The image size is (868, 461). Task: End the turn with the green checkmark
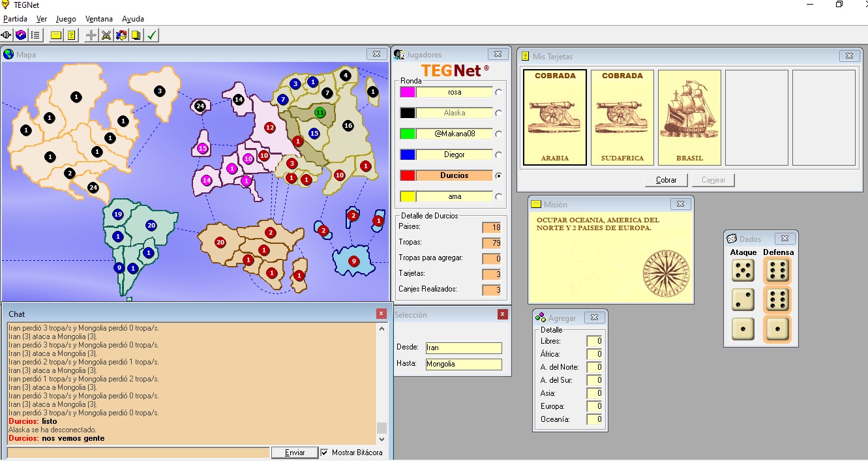tap(152, 35)
